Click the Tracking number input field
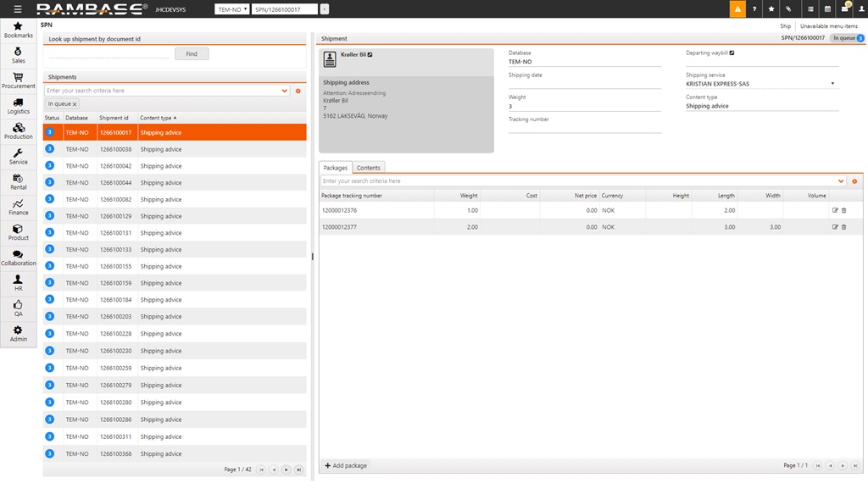This screenshot has height=483, width=868. (584, 129)
